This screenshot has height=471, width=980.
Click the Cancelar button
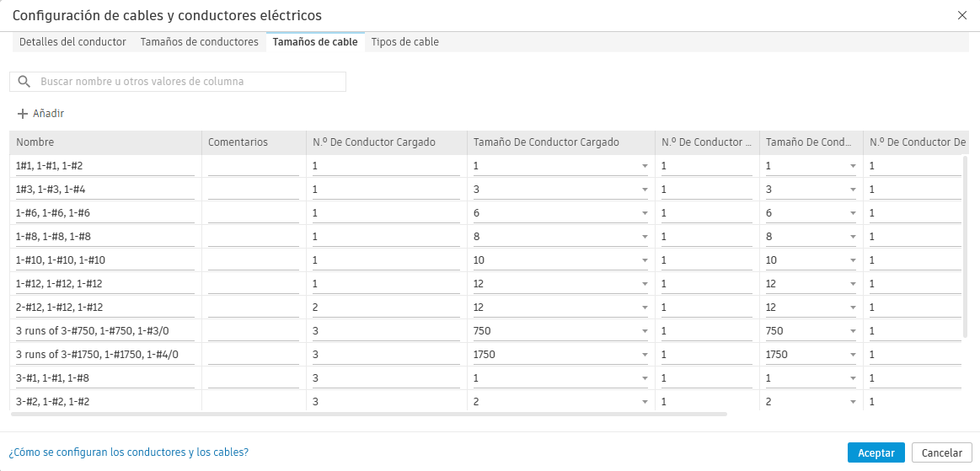[x=941, y=452]
